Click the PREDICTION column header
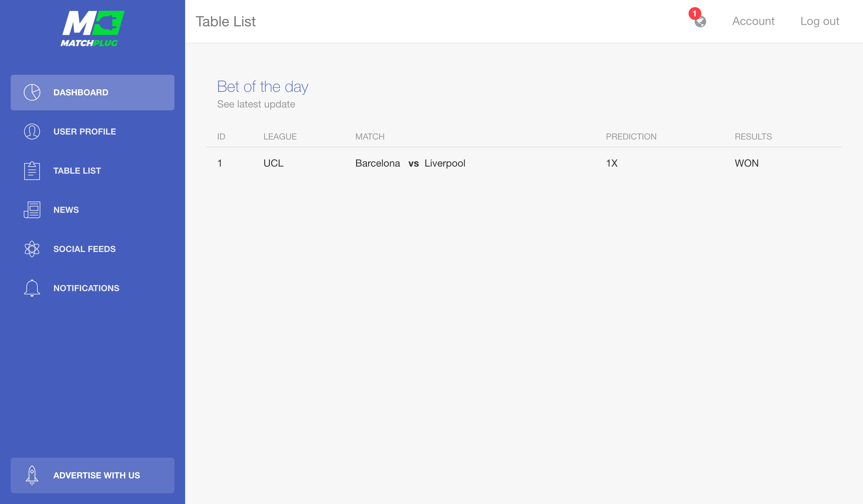This screenshot has width=863, height=504. (631, 137)
